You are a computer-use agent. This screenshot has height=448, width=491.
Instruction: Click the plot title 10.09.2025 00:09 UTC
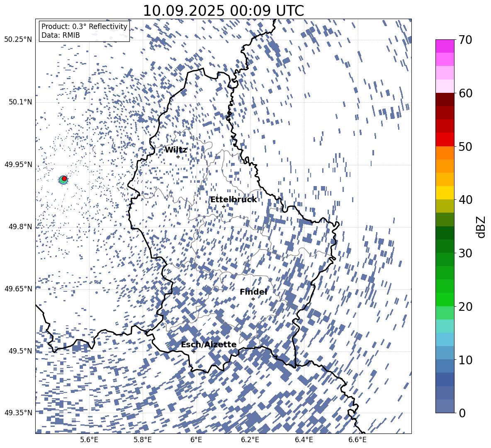coord(223,11)
